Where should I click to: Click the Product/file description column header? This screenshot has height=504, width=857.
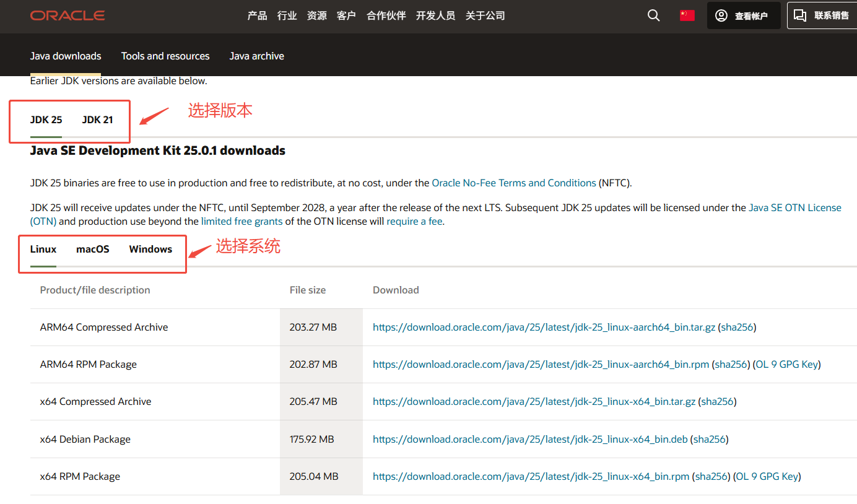pyautogui.click(x=95, y=290)
